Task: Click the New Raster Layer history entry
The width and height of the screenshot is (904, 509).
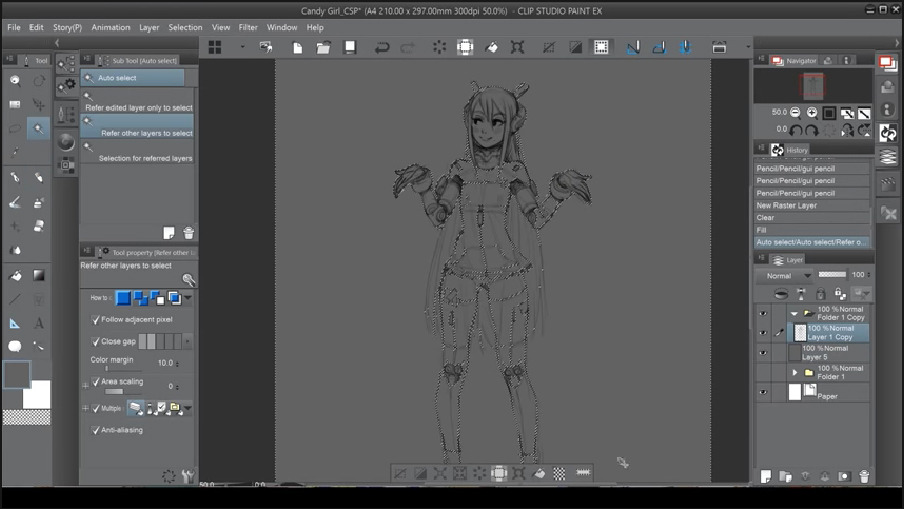Action: coord(787,205)
